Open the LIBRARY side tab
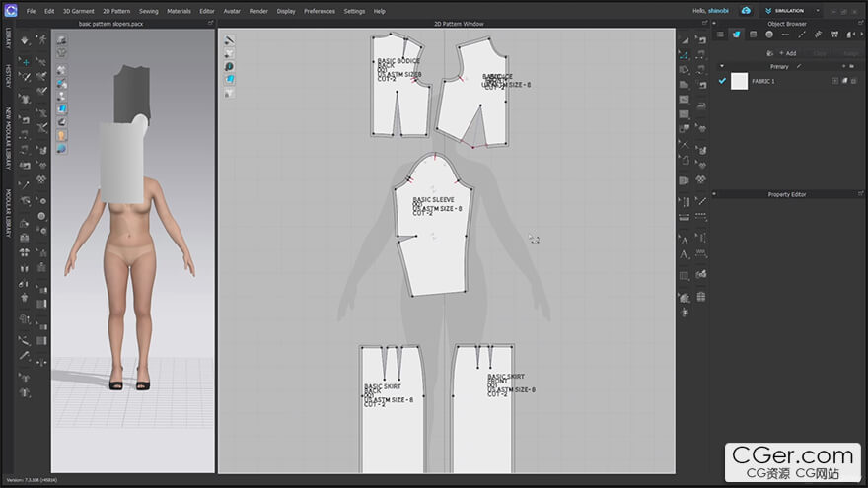The width and height of the screenshot is (868, 488). pyautogui.click(x=8, y=38)
